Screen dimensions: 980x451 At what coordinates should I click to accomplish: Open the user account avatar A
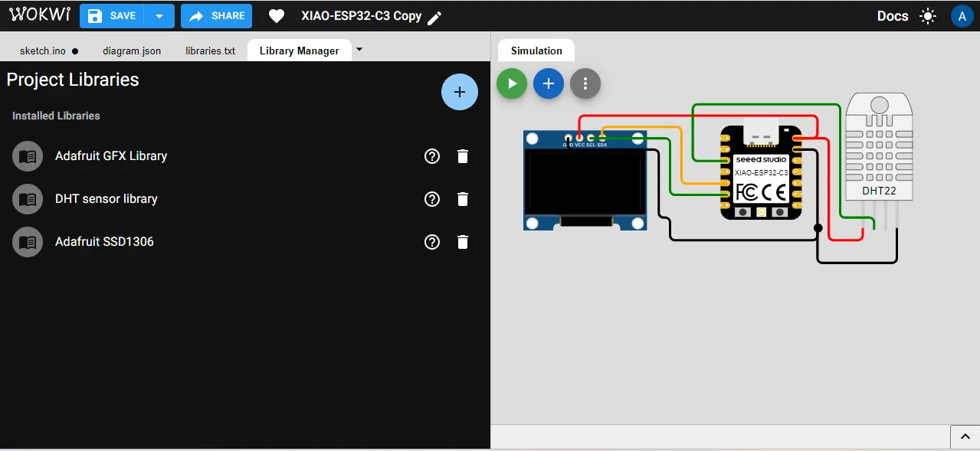(x=962, y=16)
